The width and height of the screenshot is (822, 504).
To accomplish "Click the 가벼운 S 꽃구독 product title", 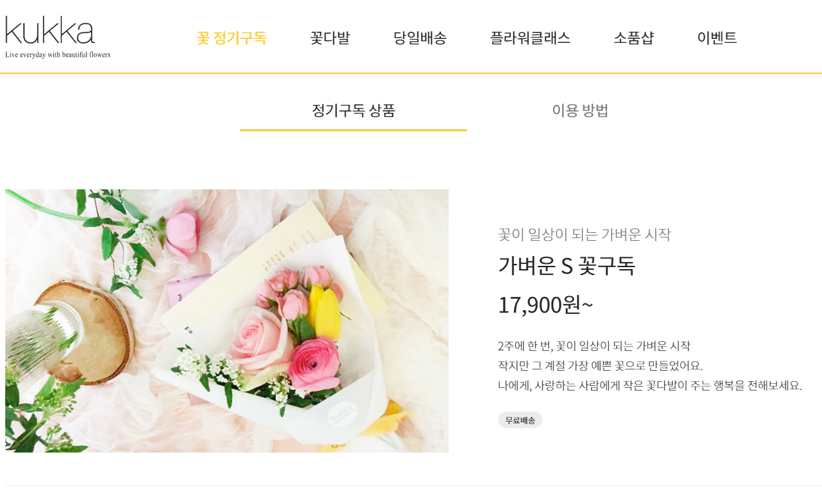I will 567,265.
